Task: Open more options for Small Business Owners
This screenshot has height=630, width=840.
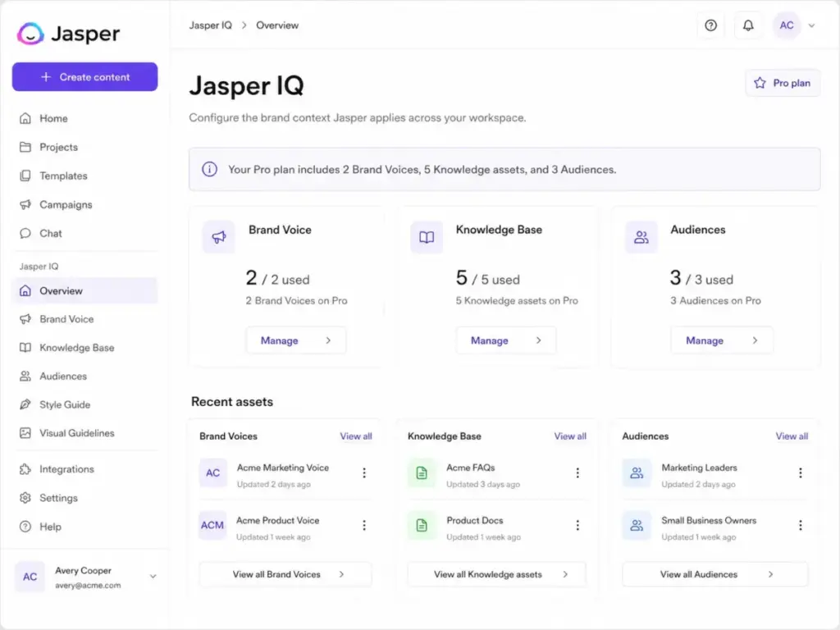Action: [801, 525]
